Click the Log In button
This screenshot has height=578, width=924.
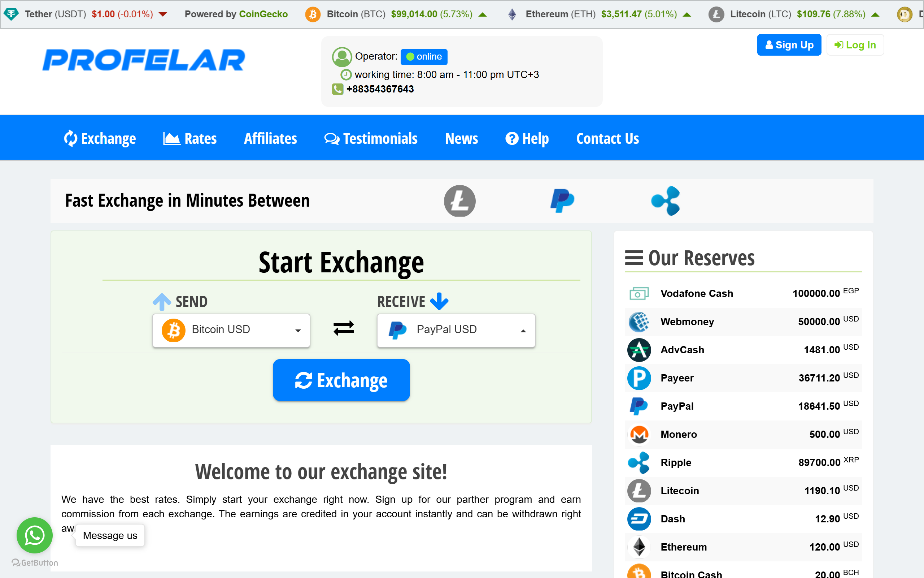click(x=855, y=45)
